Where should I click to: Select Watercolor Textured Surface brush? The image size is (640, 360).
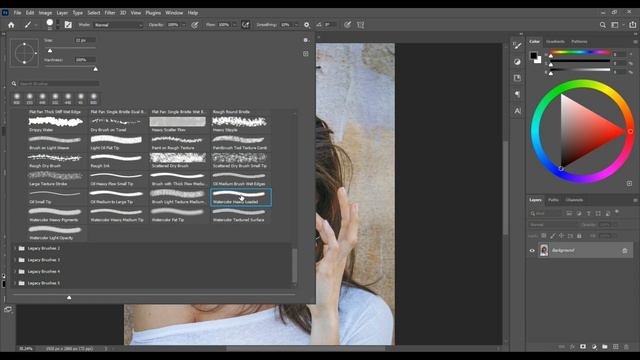(240, 216)
